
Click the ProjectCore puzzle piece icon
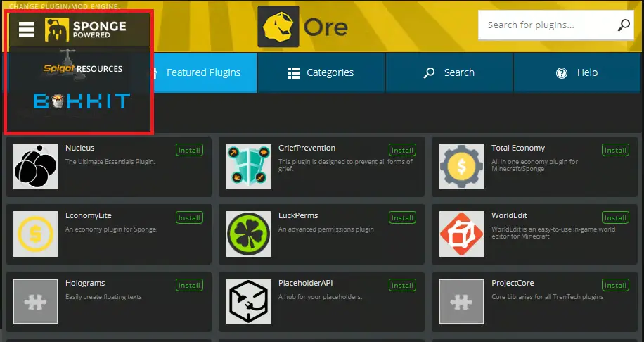tap(461, 301)
